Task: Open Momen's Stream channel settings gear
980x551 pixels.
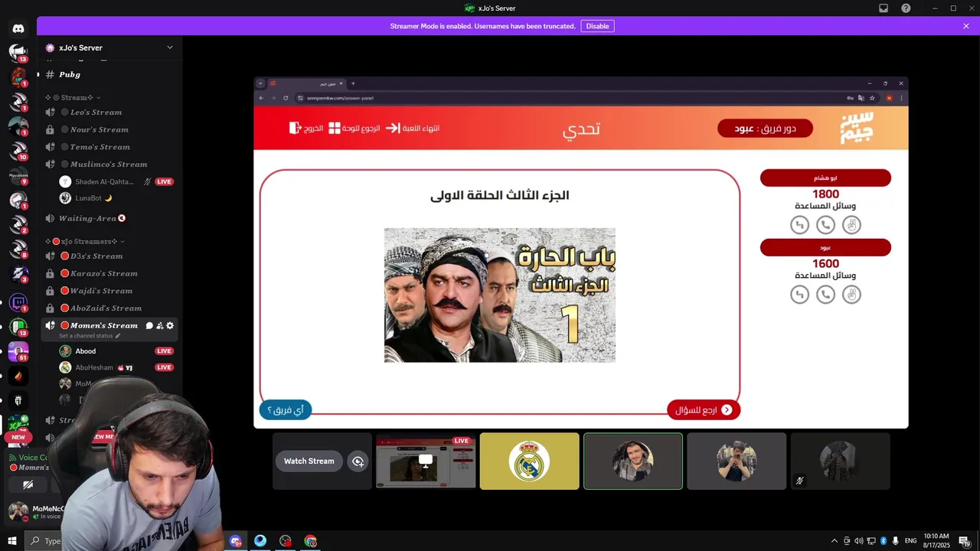Action: [170, 326]
